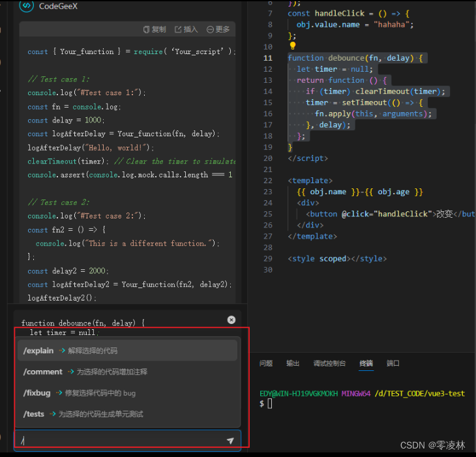Copy the generated code with 复制
This screenshot has width=476, height=457.
155,29
